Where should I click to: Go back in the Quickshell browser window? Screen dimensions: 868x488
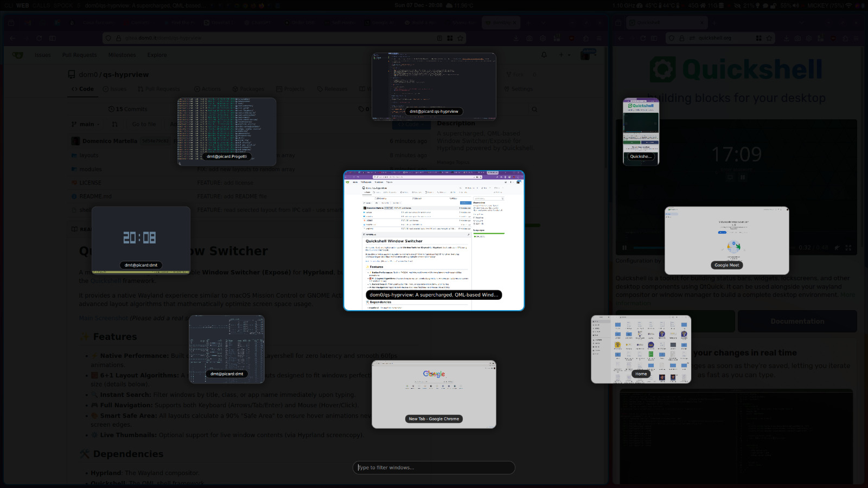pyautogui.click(x=621, y=38)
